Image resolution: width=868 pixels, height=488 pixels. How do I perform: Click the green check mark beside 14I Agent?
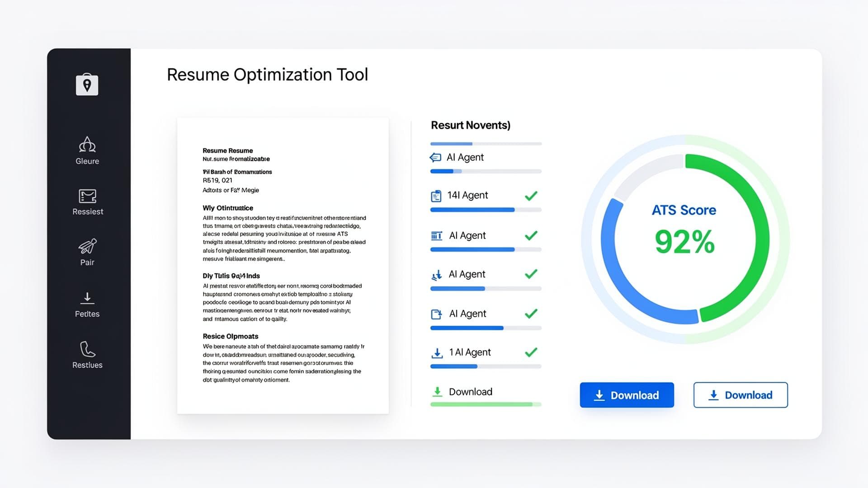531,195
